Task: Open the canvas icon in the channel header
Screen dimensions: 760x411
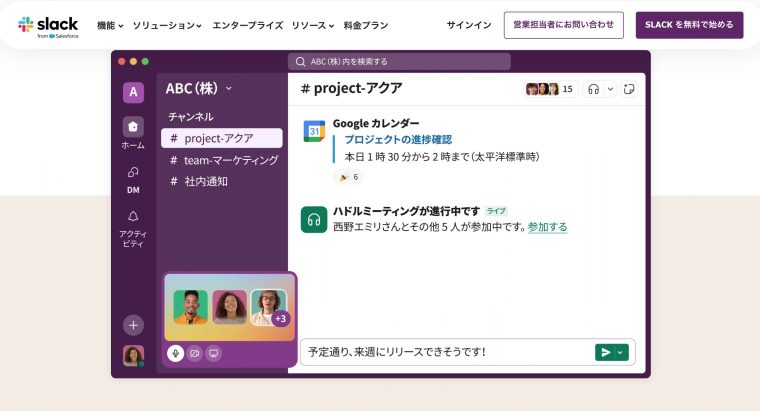Action: pyautogui.click(x=629, y=89)
